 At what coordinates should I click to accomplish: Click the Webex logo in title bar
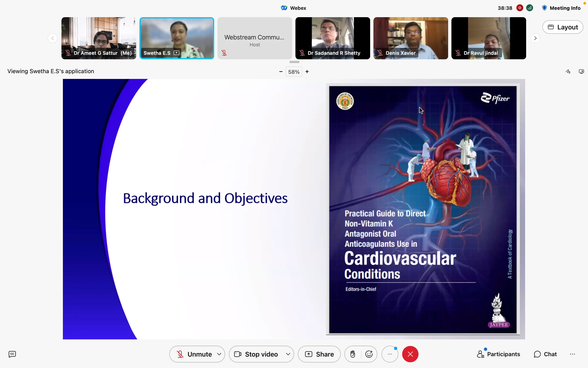(284, 8)
